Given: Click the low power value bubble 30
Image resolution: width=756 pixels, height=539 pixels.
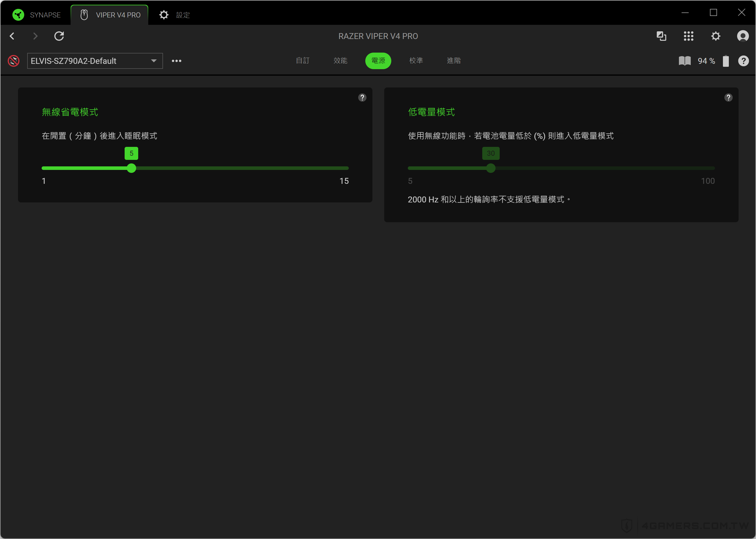Looking at the screenshot, I should click(491, 153).
